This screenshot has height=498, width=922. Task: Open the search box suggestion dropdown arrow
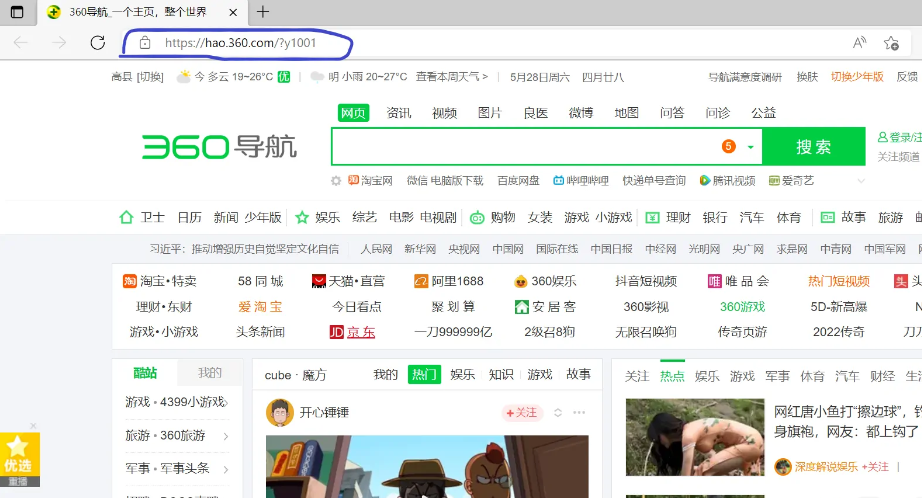click(x=749, y=146)
